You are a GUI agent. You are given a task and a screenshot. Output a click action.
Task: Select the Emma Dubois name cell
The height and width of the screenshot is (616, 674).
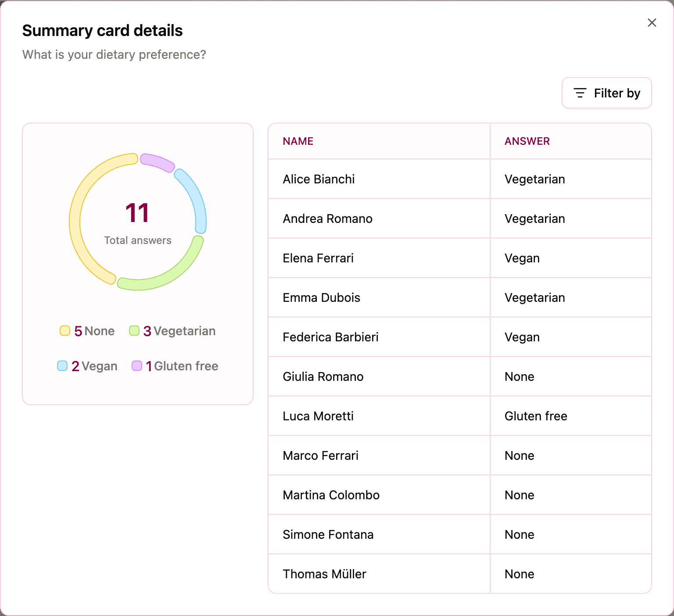pos(379,297)
